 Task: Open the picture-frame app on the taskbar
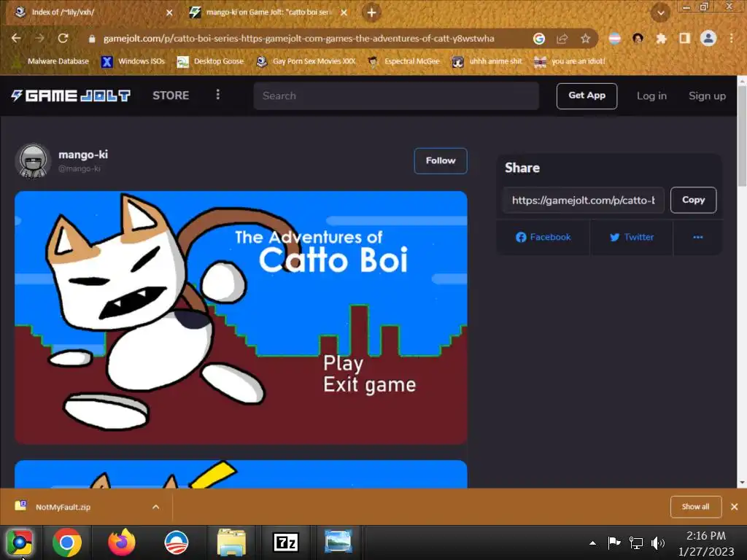pos(338,542)
